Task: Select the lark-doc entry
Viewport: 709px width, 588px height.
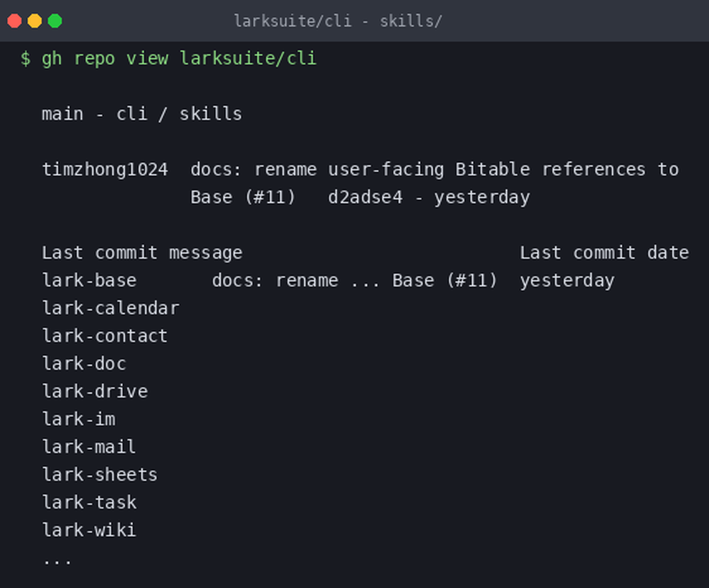Action: pyautogui.click(x=84, y=363)
